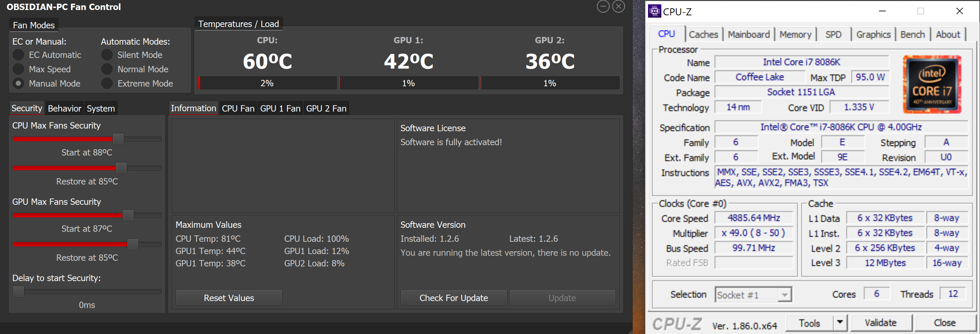Maximize the CPU-Z window
This screenshot has width=980, height=334.
click(921, 11)
